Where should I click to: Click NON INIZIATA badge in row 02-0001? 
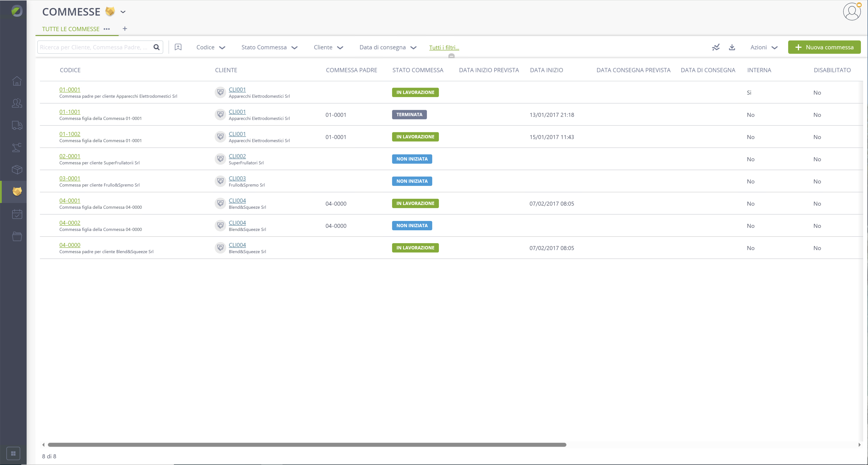412,159
